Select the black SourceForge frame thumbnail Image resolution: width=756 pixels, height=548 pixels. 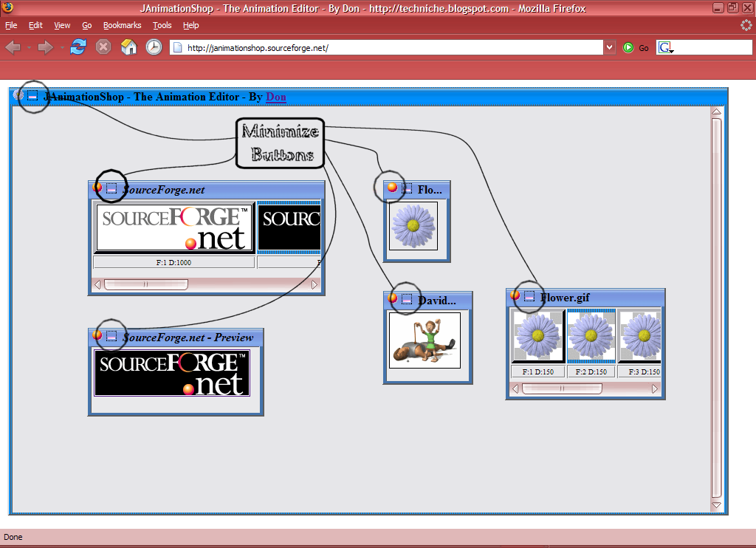(289, 227)
